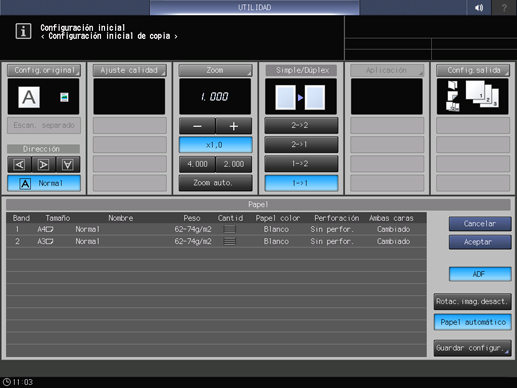Click the information icon beside Configuración inicial
Viewport: 517px width, 388px height.
[23, 31]
